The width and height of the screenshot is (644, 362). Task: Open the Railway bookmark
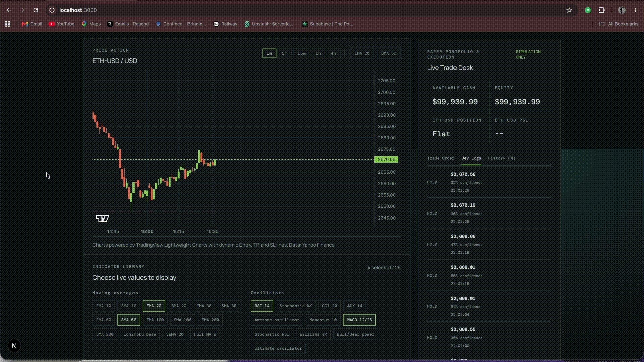click(225, 24)
